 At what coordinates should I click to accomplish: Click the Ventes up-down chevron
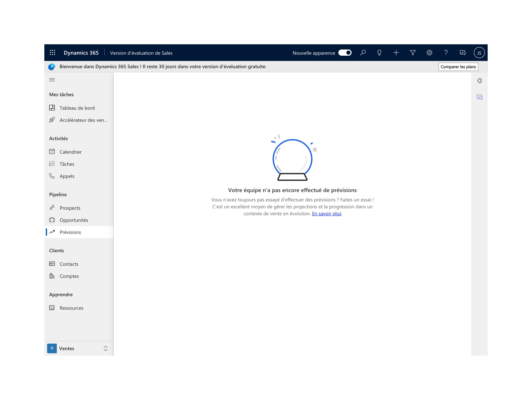(106, 348)
